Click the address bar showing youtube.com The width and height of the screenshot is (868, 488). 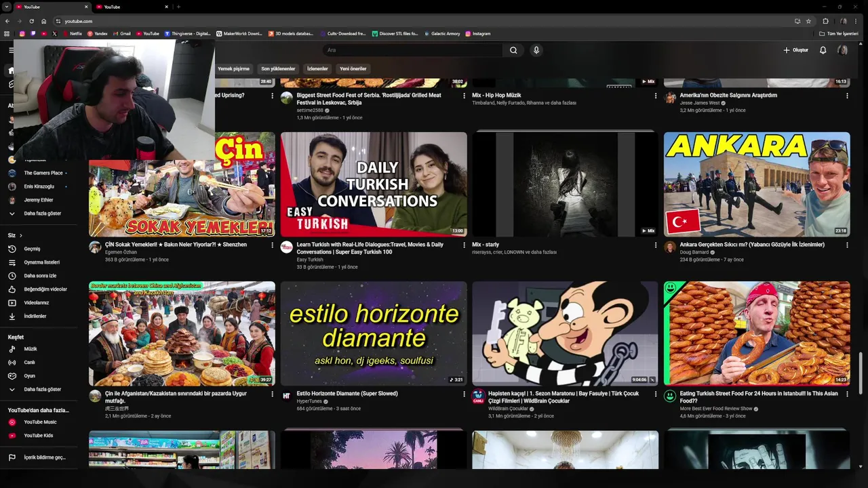coord(420,21)
